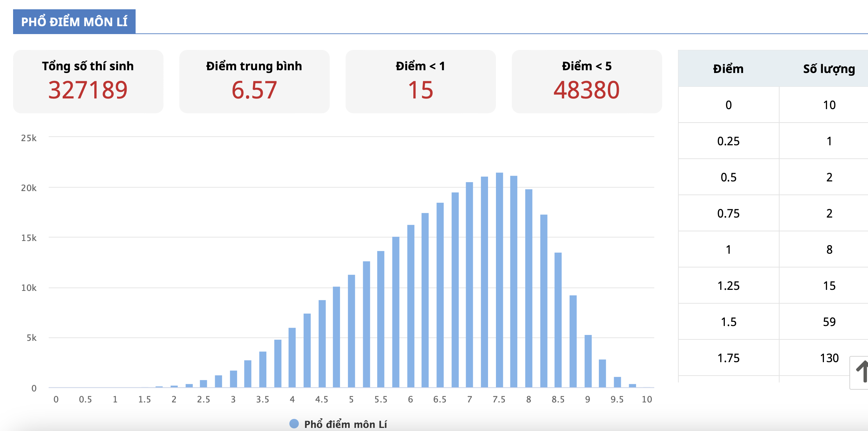Click the Điểm < 5 stat card
This screenshot has height=431, width=868.
tap(586, 82)
